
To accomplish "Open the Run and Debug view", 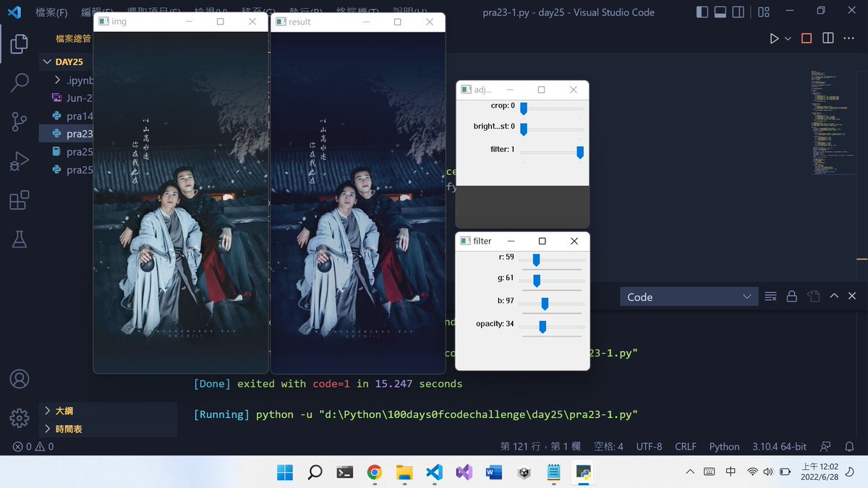I will pyautogui.click(x=20, y=160).
